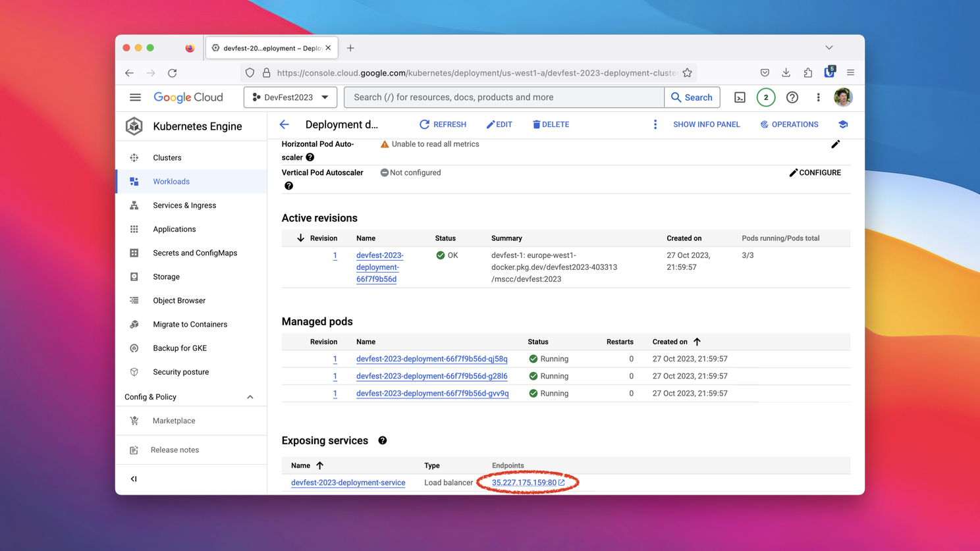Reload the page in Firefox toolbar
This screenshot has height=551, width=980.
coord(173,73)
